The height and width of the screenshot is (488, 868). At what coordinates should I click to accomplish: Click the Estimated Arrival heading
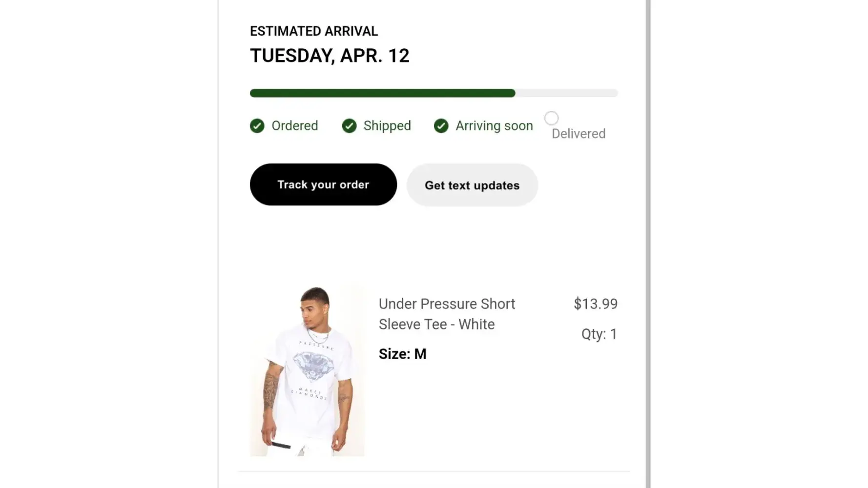(x=314, y=31)
